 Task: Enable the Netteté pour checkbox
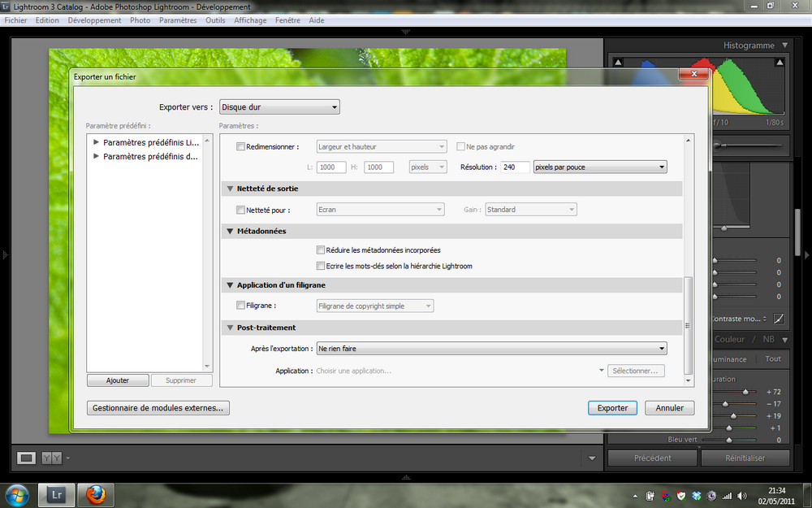[241, 210]
